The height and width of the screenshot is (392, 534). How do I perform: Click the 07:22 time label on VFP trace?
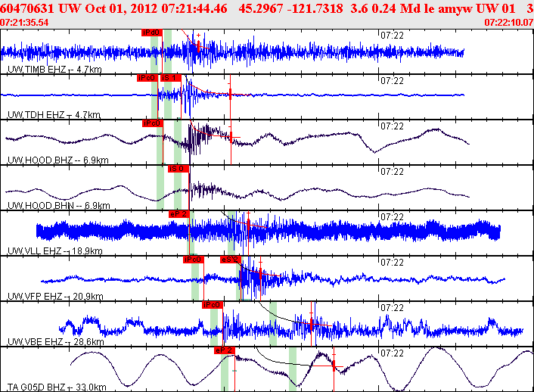(392, 263)
